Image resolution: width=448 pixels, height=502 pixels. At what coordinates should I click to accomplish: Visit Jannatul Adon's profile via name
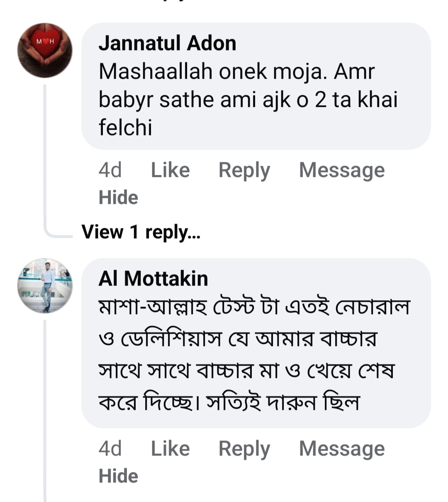click(167, 43)
